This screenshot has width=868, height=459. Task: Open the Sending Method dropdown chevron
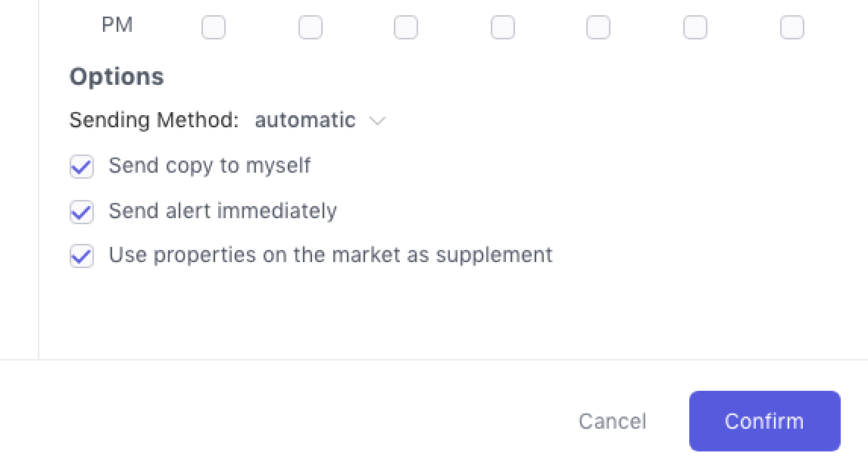(x=377, y=121)
